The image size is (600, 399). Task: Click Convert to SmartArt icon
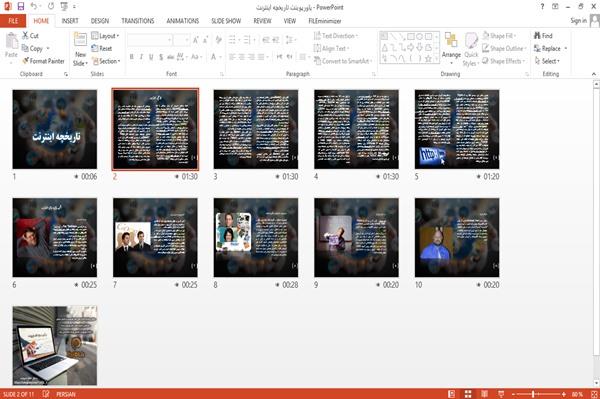317,61
